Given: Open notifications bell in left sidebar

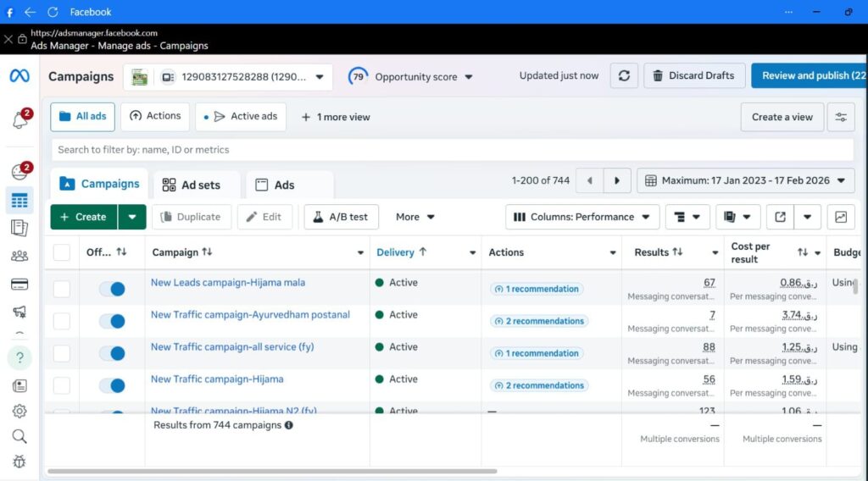Looking at the screenshot, I should [x=19, y=120].
